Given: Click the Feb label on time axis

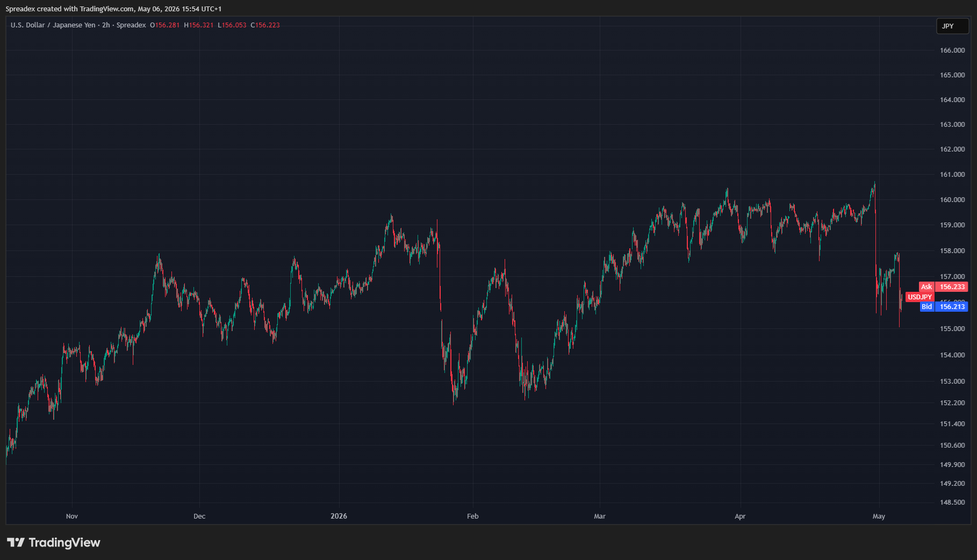Looking at the screenshot, I should [473, 516].
